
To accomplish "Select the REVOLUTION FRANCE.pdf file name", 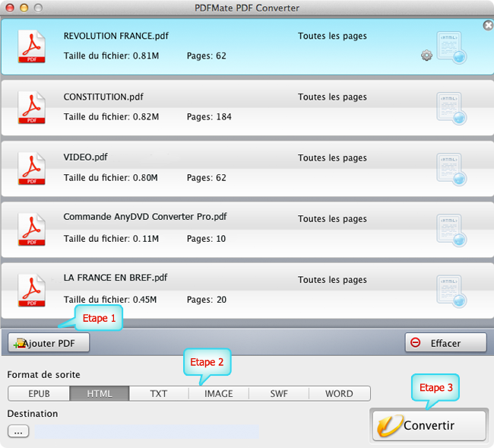I will tap(116, 36).
